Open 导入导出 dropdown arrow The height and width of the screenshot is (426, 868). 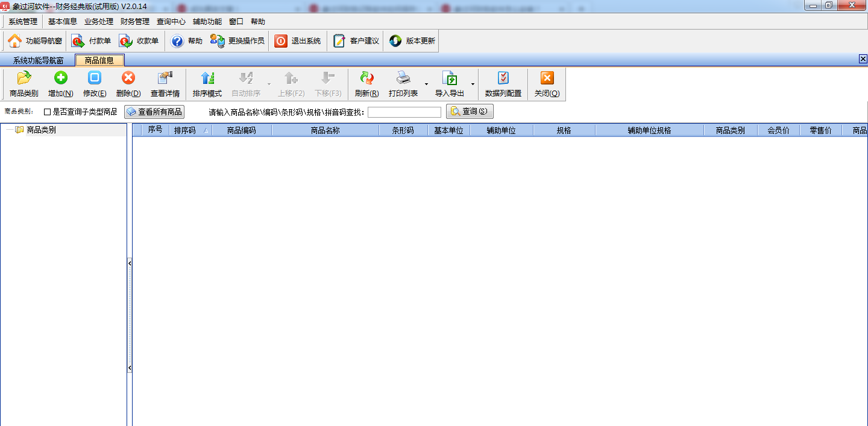tap(473, 84)
